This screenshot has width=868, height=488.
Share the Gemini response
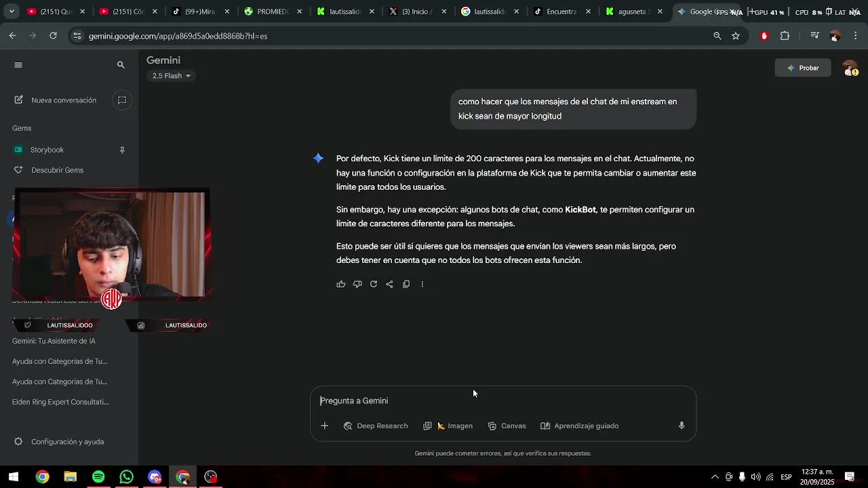coord(390,284)
